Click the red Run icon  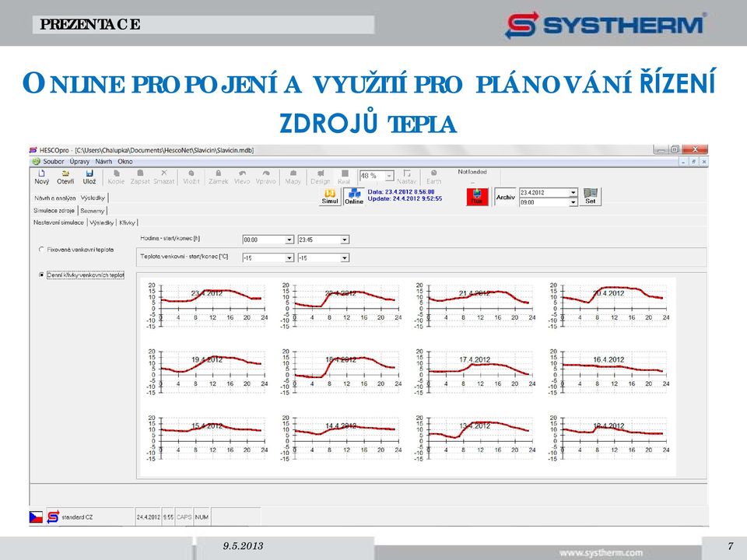point(477,197)
